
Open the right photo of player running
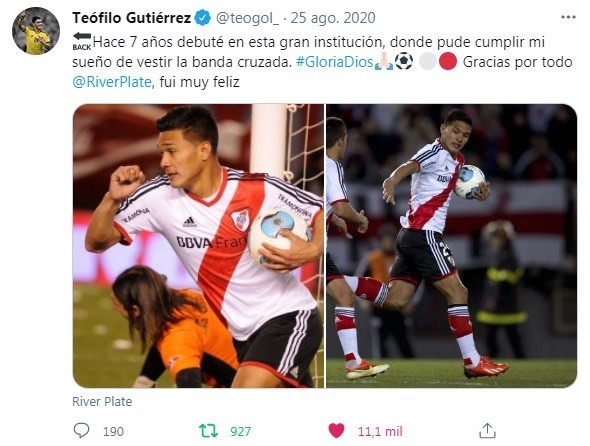coord(452,246)
